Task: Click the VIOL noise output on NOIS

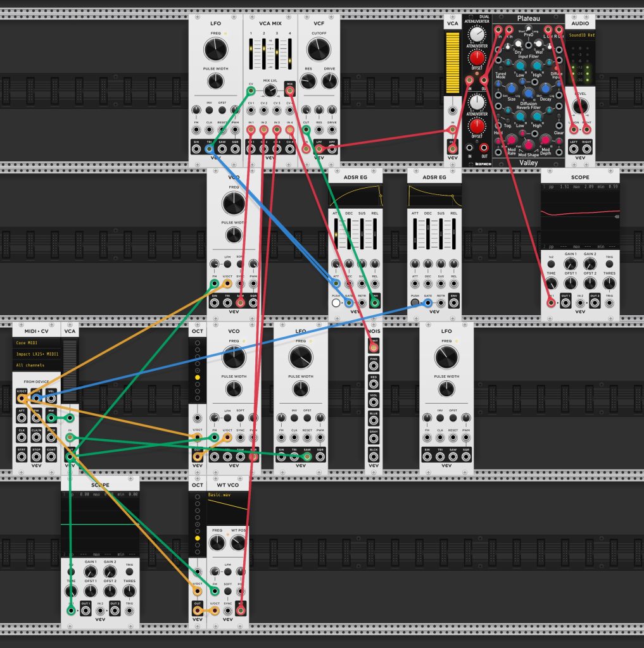Action: tap(374, 402)
